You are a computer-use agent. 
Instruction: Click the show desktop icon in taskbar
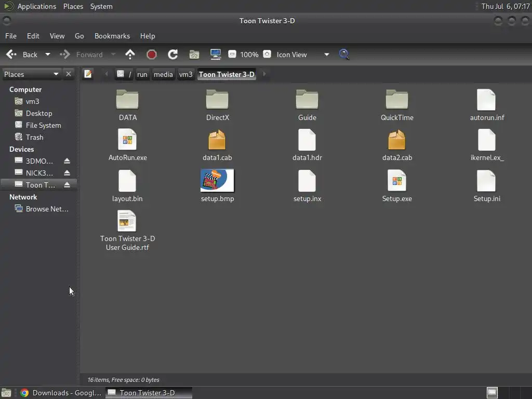tap(6, 393)
